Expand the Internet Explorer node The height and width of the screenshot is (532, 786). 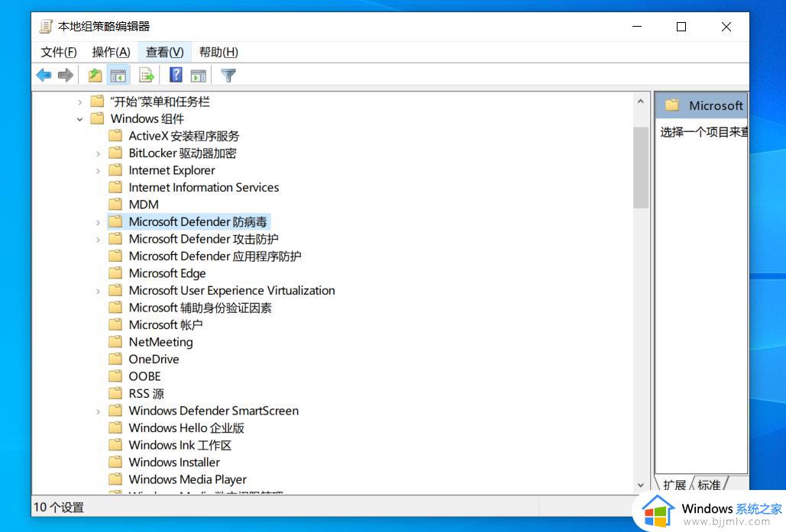[99, 171]
